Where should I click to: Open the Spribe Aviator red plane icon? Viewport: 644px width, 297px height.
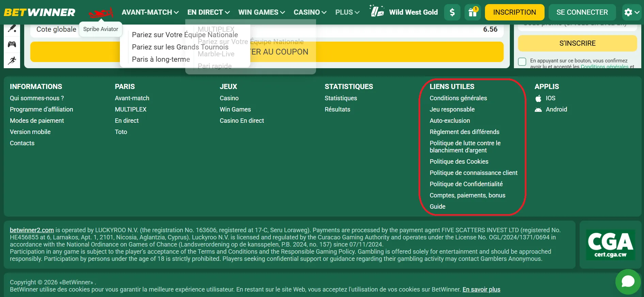pyautogui.click(x=101, y=13)
